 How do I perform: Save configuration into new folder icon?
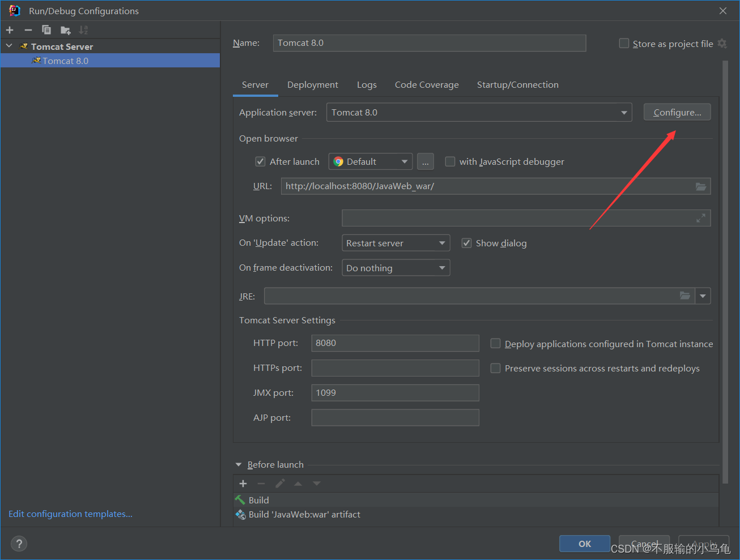(x=66, y=30)
